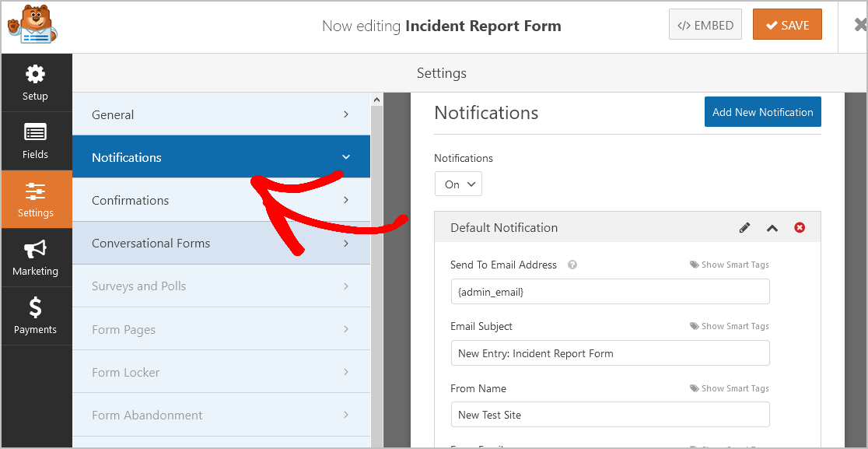Open the Form Pages section
Image resolution: width=868 pixels, height=449 pixels.
[221, 329]
